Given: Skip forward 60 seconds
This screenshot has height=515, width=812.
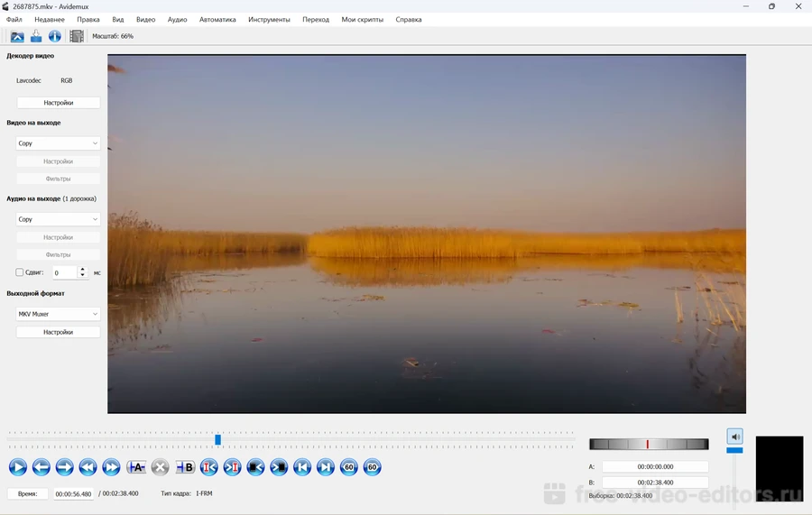Looking at the screenshot, I should coord(372,467).
